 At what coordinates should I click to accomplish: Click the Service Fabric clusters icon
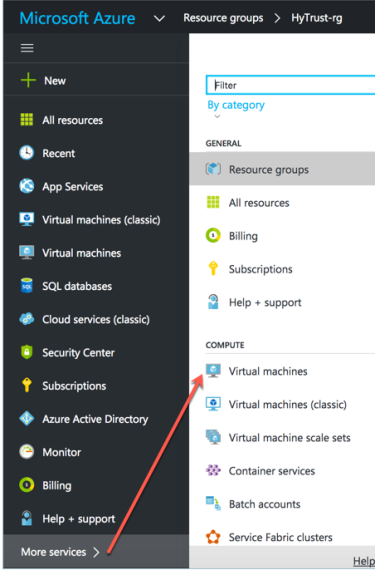click(x=213, y=537)
